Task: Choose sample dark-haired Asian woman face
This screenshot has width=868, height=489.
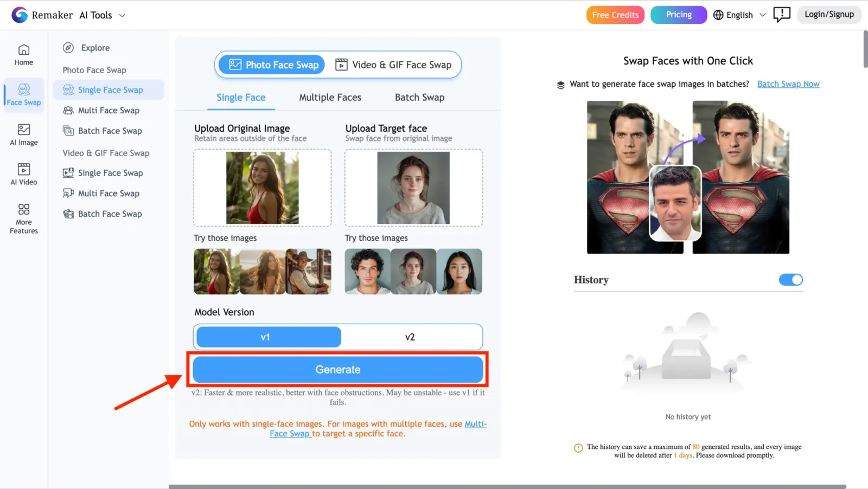Action: [459, 272]
